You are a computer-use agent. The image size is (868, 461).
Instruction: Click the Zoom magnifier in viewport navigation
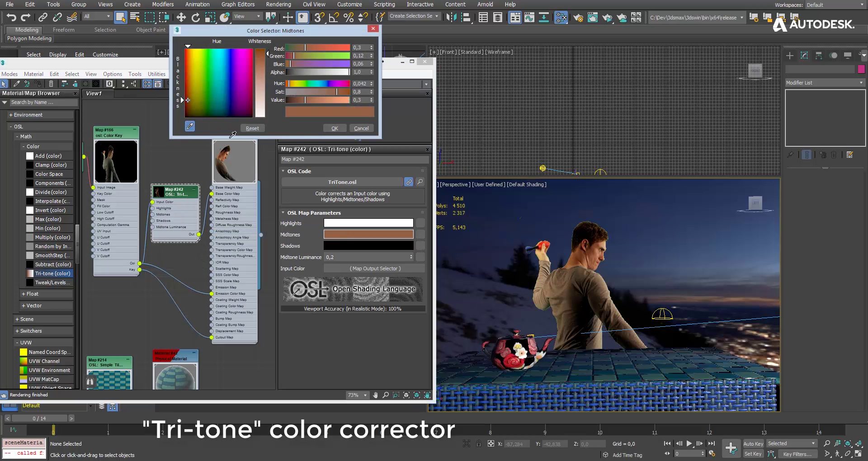827,443
